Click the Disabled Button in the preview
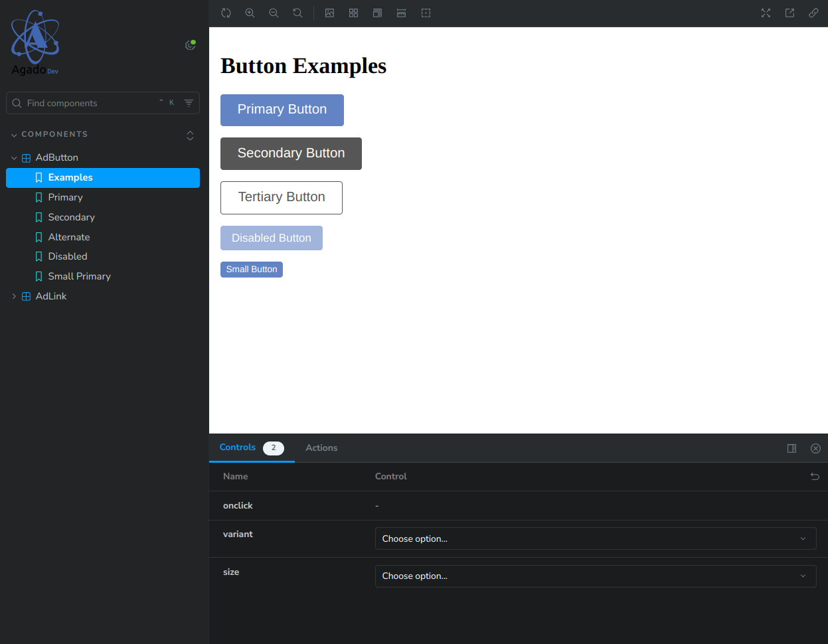 coord(272,238)
